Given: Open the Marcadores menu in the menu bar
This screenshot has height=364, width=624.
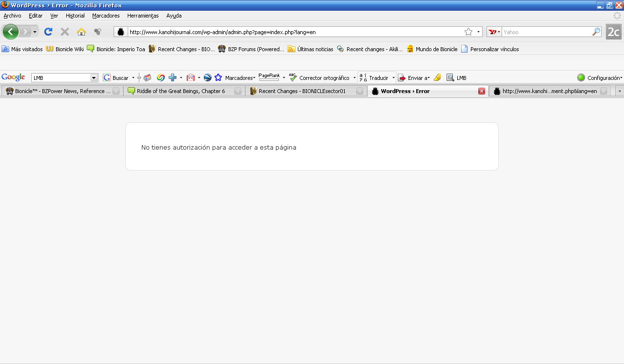Looking at the screenshot, I should [x=106, y=16].
